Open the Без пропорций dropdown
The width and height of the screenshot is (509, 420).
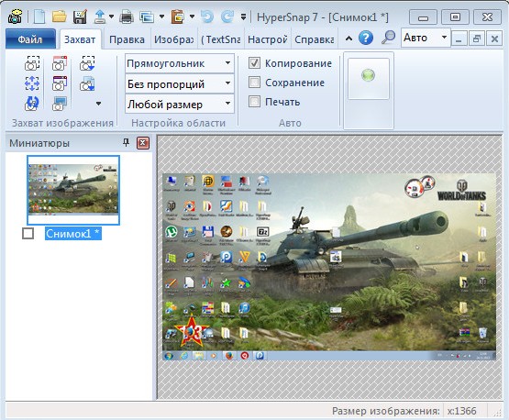click(179, 84)
